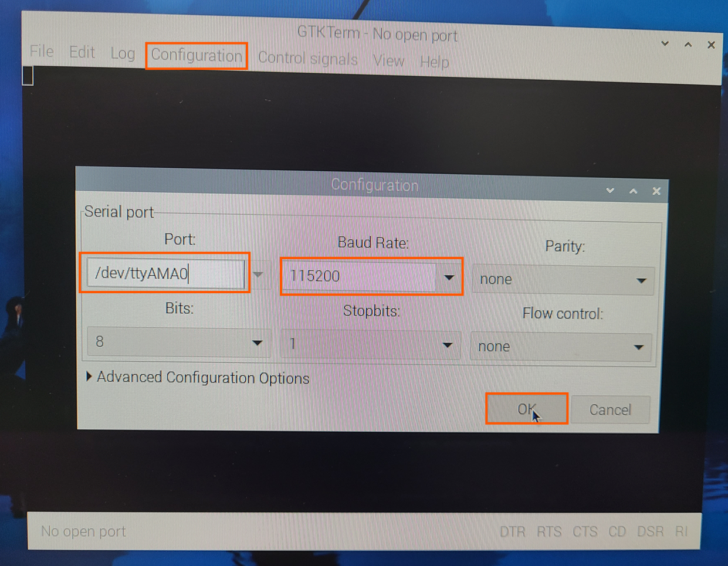728x566 pixels.
Task: Open the Control signals menu
Action: click(307, 59)
